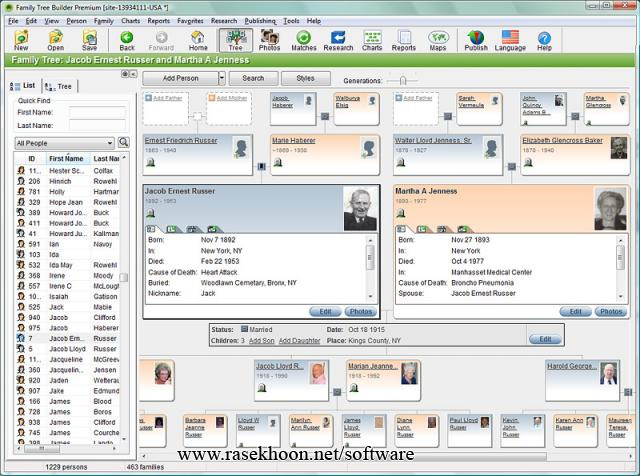Click Jacob Ernest Russer's portrait photo
This screenshot has width=640, height=476.
click(x=361, y=207)
